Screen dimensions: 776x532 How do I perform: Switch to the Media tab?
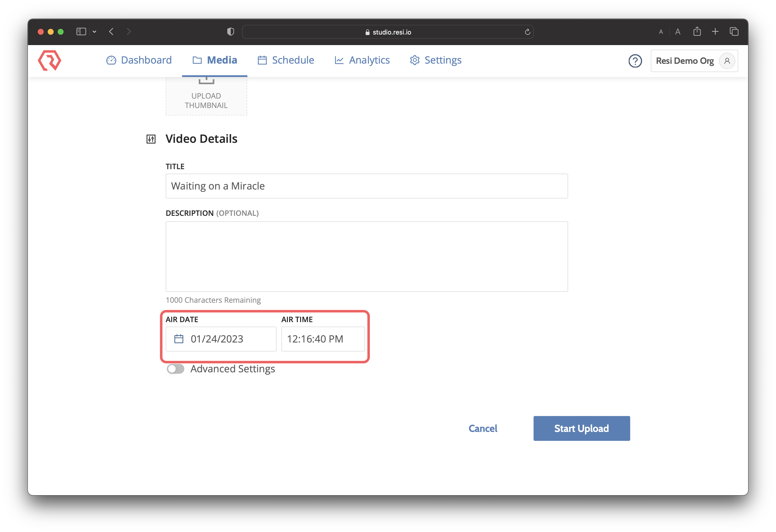click(x=215, y=60)
